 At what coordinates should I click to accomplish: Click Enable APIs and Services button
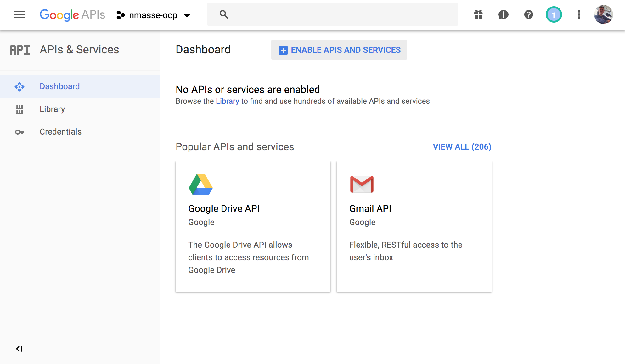(339, 50)
